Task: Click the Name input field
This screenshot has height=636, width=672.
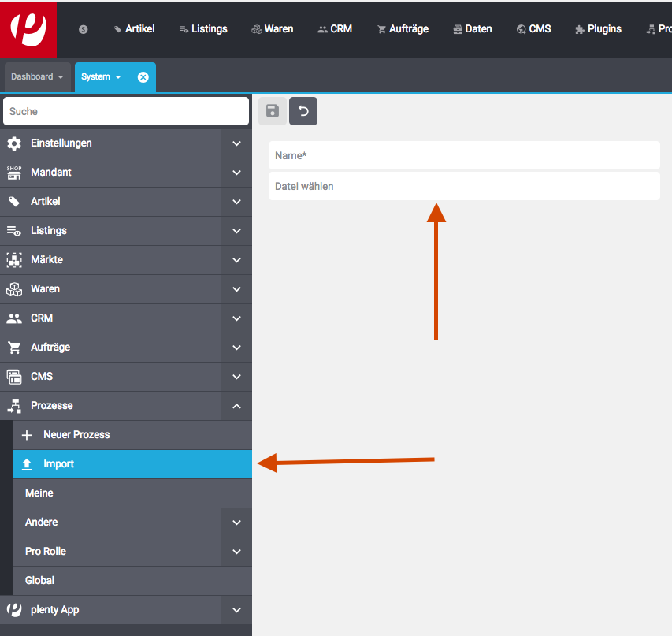Action: [463, 155]
